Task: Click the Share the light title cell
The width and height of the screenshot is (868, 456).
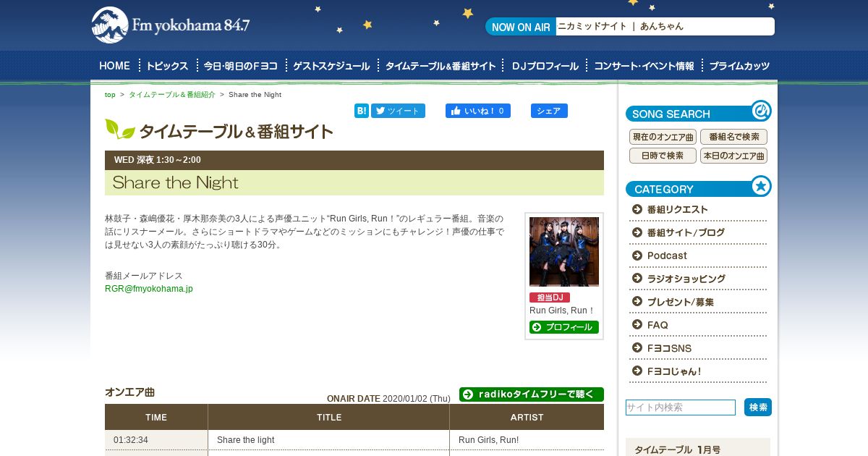Action: click(328, 440)
